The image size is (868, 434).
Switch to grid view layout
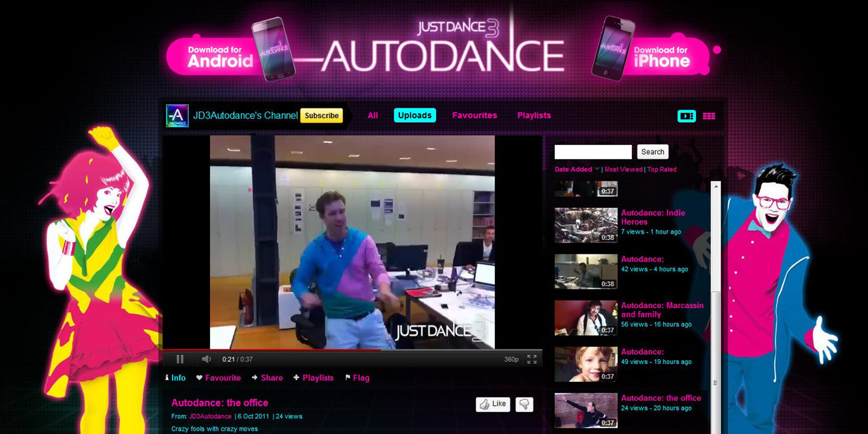click(709, 116)
